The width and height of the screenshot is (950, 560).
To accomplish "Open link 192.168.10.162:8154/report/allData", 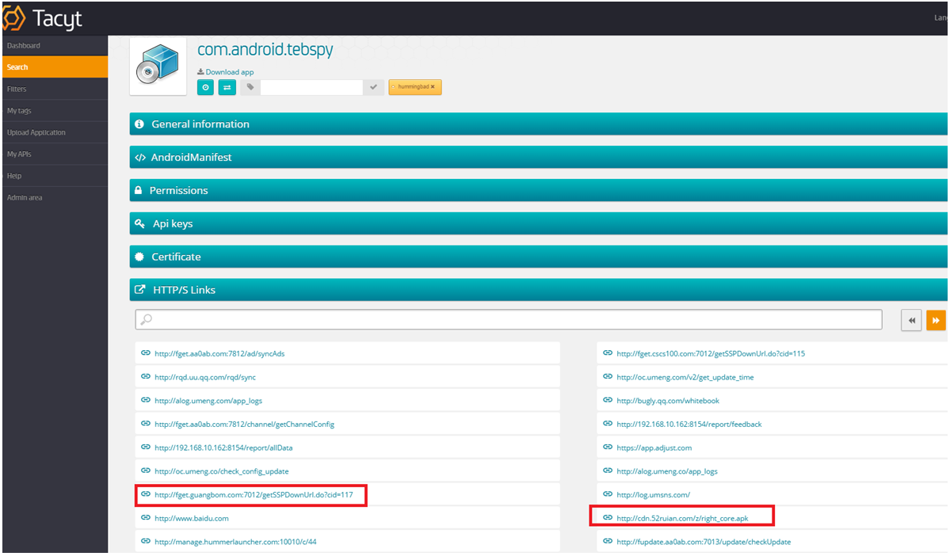I will click(x=223, y=448).
